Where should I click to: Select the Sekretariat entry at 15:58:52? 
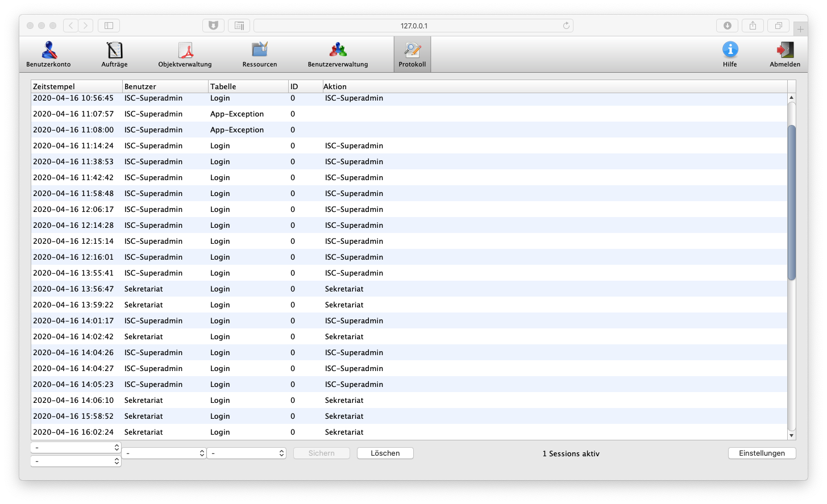coord(409,416)
